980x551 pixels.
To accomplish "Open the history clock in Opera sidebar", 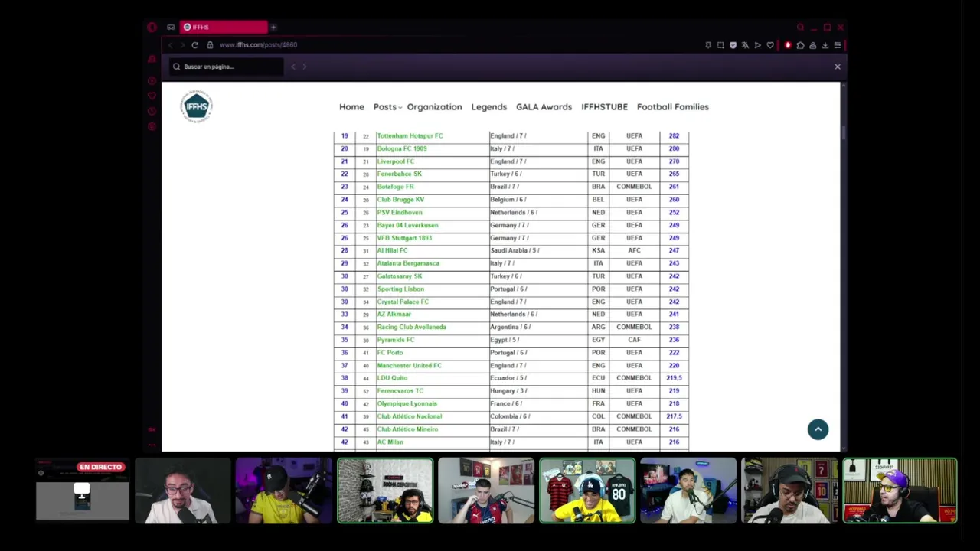I will click(152, 111).
